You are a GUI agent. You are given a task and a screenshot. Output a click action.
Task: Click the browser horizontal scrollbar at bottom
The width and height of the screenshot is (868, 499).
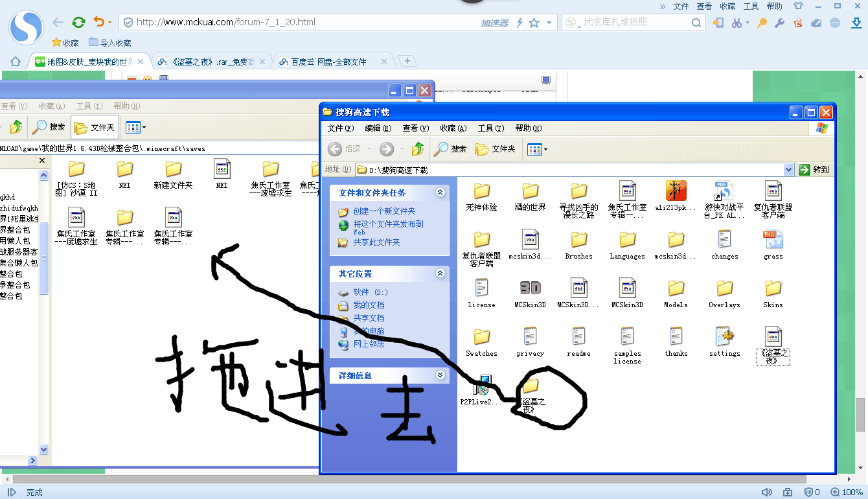click(x=408, y=479)
